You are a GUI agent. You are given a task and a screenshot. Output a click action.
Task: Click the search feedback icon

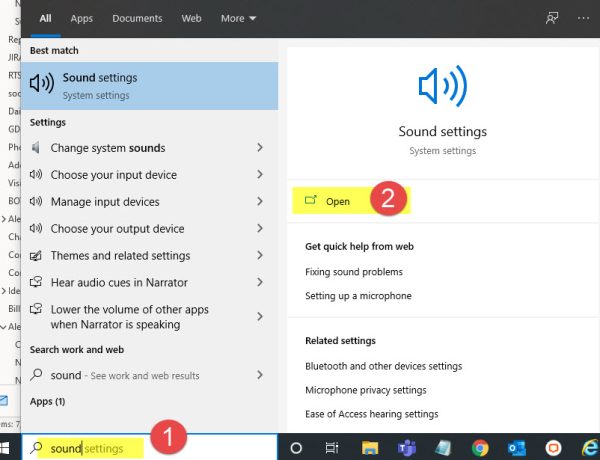(550, 18)
